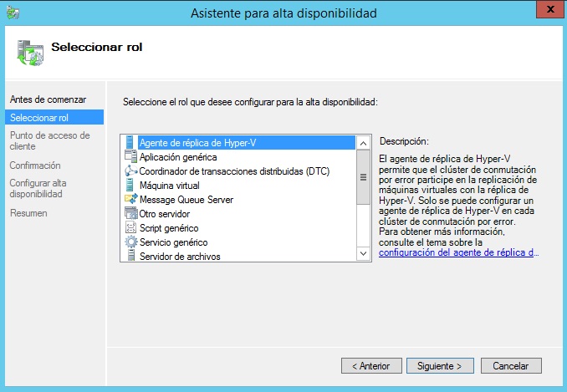
Task: Select Coordinador de transacciones distribuidas (DTC)
Action: [234, 171]
